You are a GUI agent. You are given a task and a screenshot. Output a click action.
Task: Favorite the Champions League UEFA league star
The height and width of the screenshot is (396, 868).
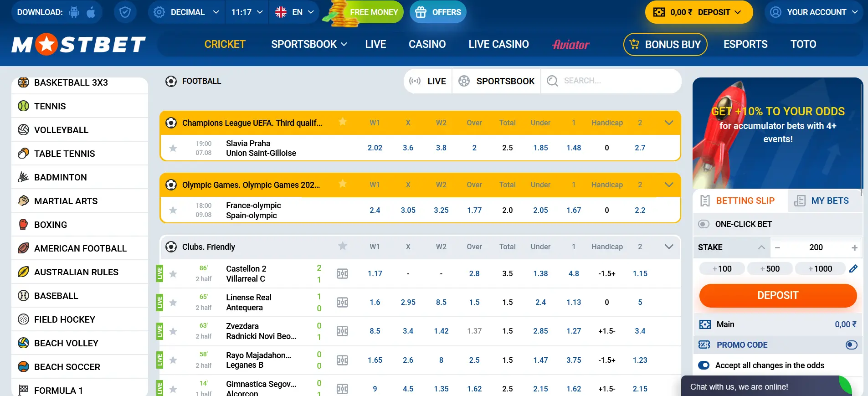coord(343,122)
